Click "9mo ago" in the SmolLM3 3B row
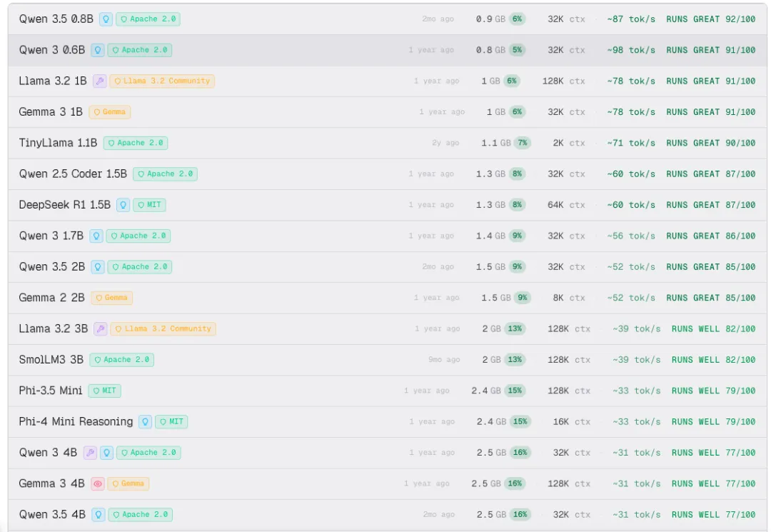 (444, 360)
